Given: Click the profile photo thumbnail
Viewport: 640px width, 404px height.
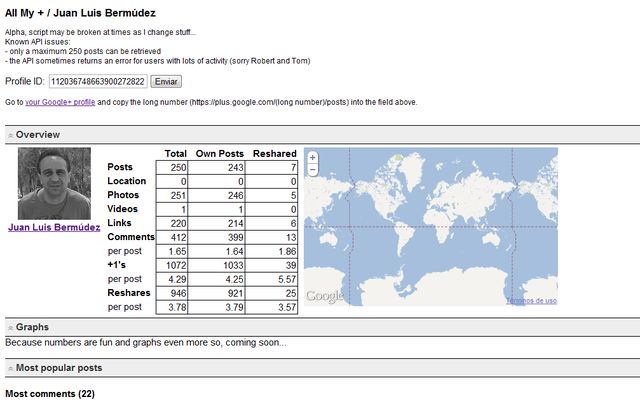Looking at the screenshot, I should point(54,184).
